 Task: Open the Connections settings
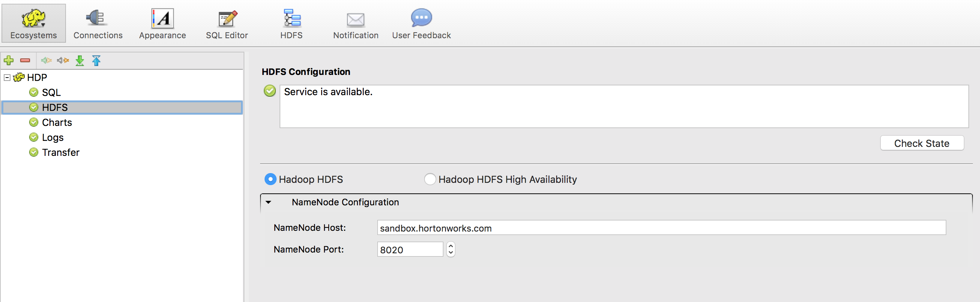click(98, 23)
